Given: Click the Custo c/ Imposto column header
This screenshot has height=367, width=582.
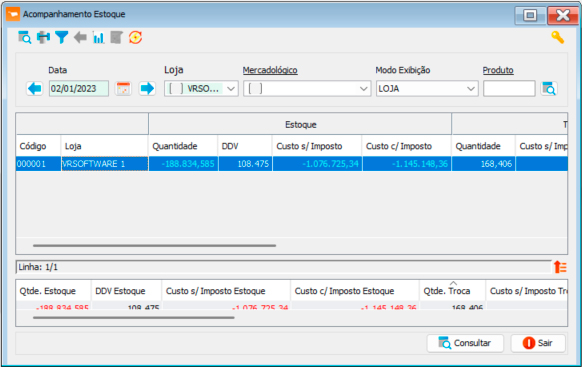Looking at the screenshot, I should pos(406,146).
